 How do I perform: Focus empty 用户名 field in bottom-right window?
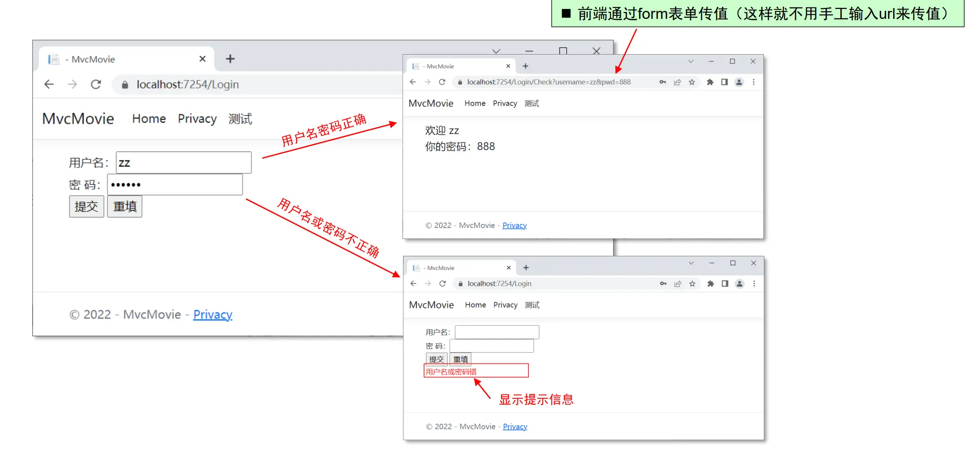tap(497, 332)
